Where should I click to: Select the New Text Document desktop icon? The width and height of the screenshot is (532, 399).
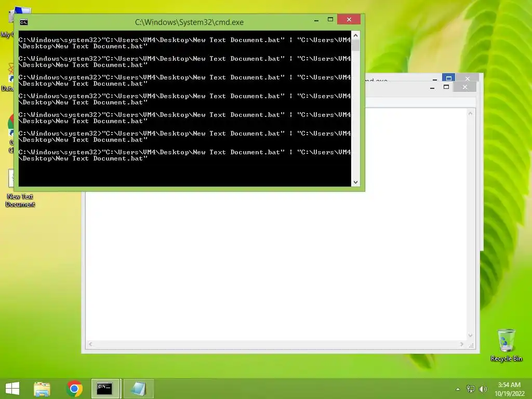(20, 188)
